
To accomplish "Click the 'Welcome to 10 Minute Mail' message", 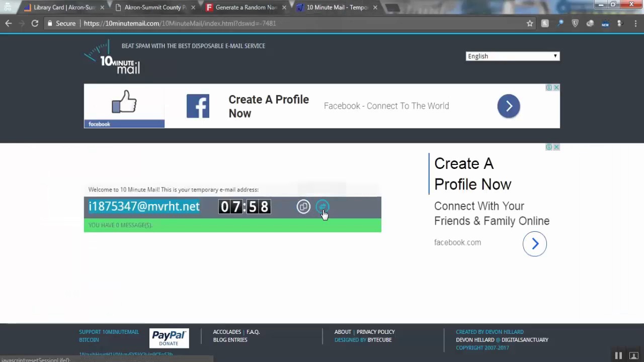I will [174, 190].
